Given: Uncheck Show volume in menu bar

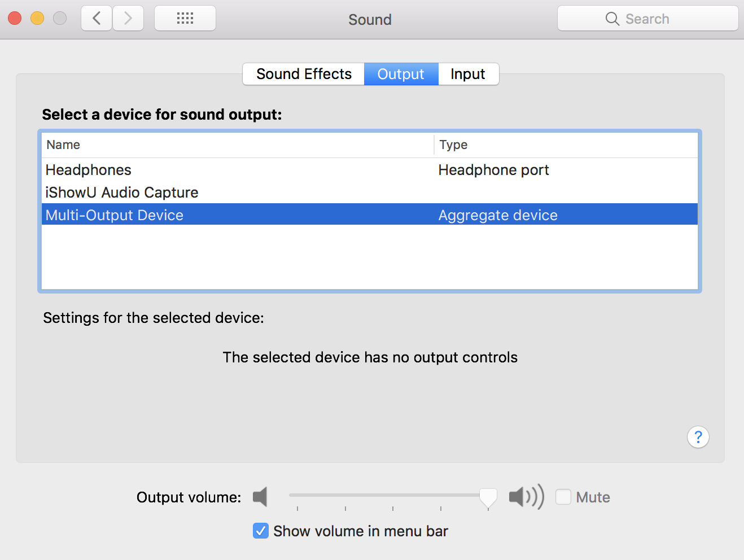Looking at the screenshot, I should pyautogui.click(x=261, y=531).
